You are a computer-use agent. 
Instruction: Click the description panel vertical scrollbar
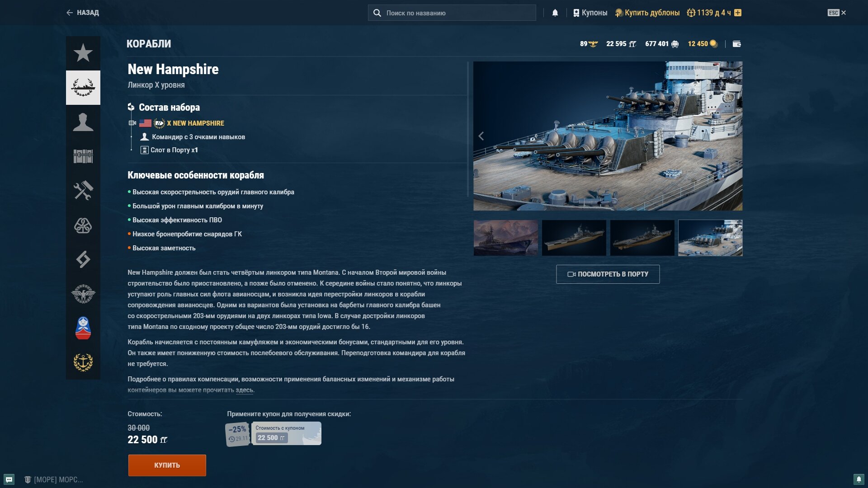tap(468, 130)
